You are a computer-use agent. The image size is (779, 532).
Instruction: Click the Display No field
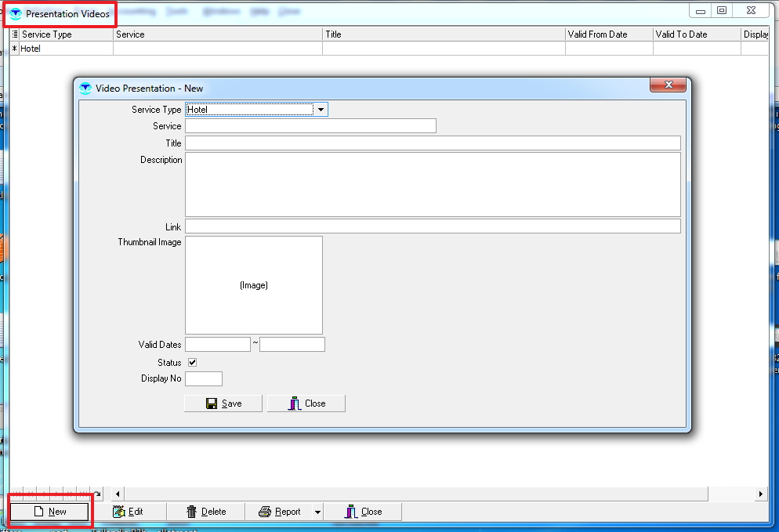(x=204, y=379)
